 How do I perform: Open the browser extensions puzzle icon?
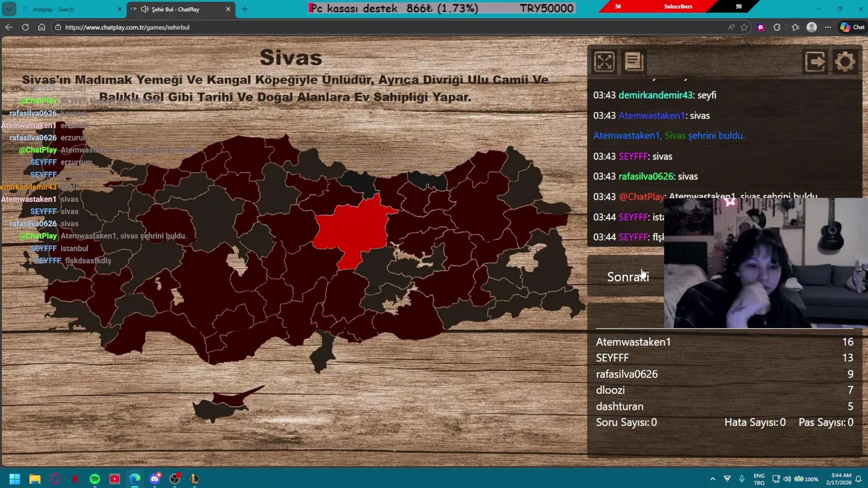click(777, 27)
